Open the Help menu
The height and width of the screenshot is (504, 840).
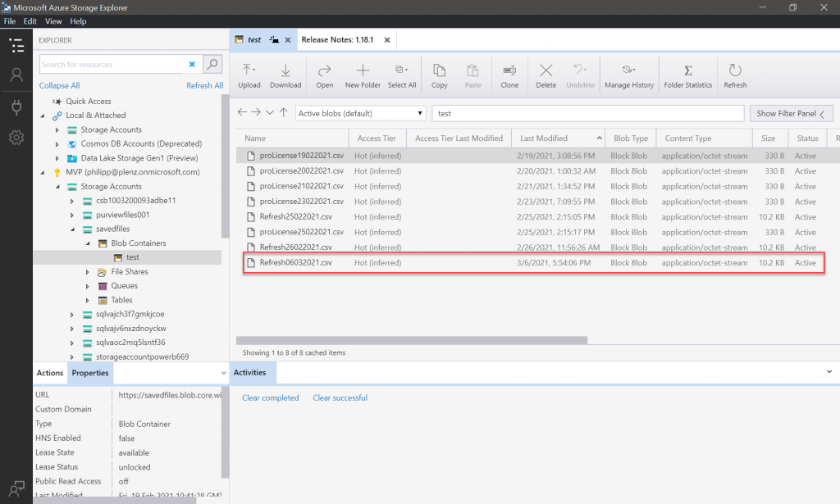78,21
